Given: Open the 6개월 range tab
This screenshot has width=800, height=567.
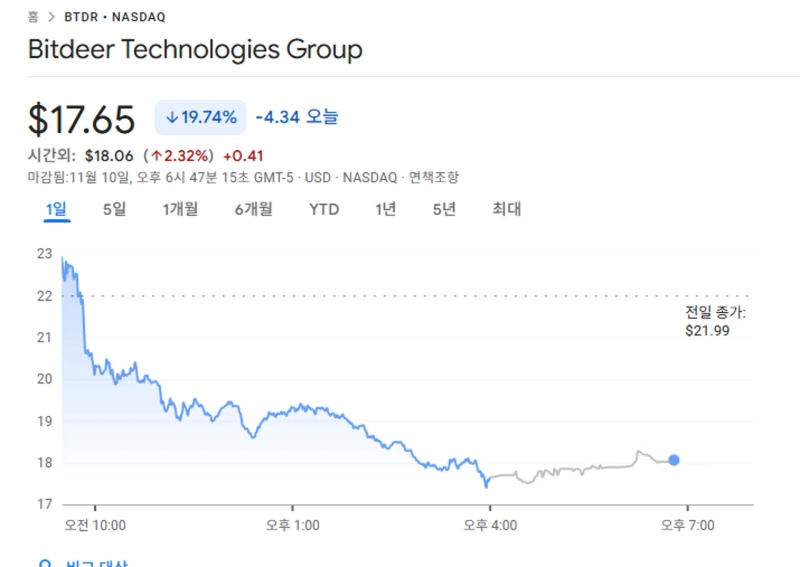Looking at the screenshot, I should pyautogui.click(x=254, y=209).
